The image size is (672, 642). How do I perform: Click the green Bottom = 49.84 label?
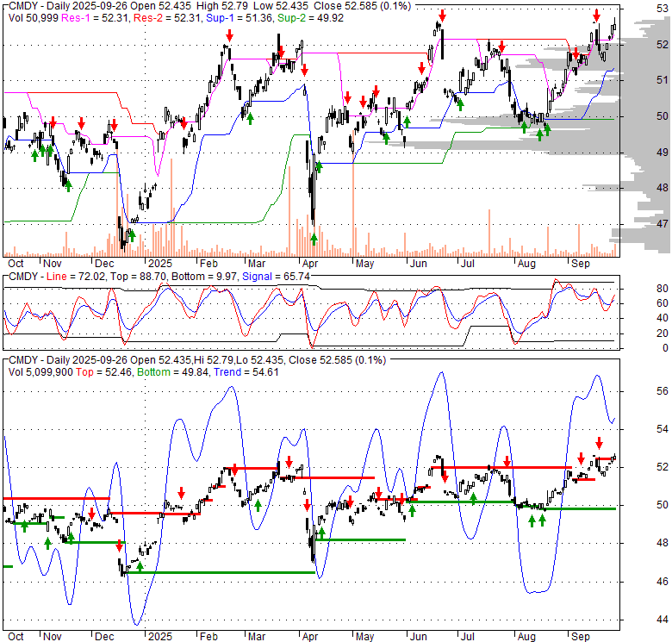pyautogui.click(x=173, y=372)
